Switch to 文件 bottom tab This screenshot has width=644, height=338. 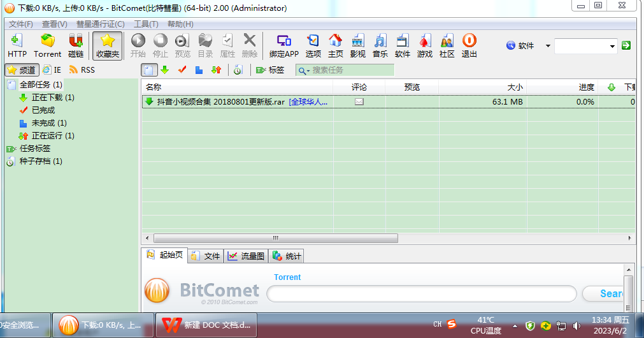(206, 256)
